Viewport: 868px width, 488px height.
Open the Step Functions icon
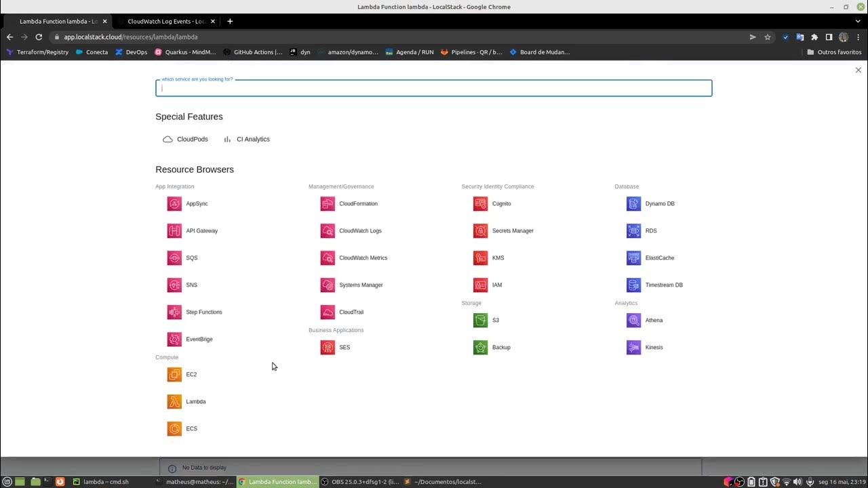click(x=174, y=312)
